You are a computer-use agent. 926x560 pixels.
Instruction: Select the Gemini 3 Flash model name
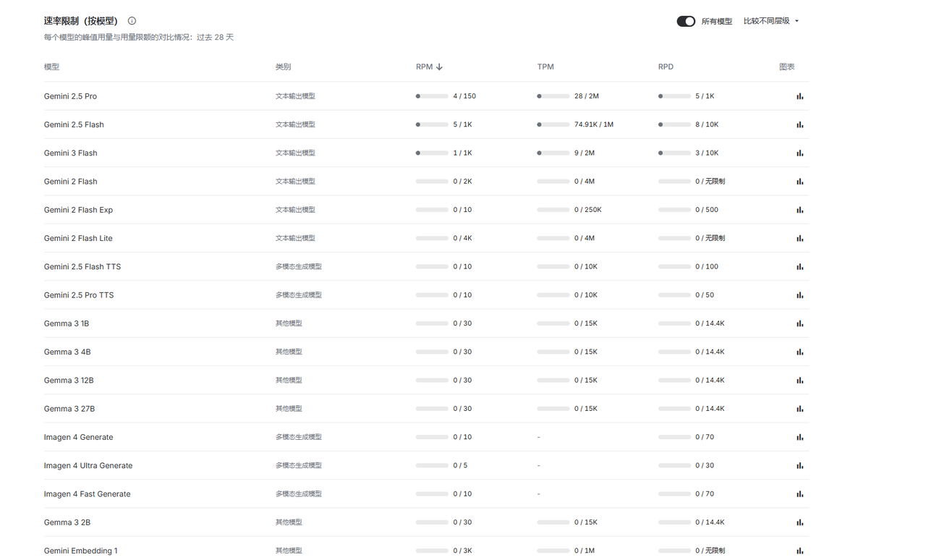(x=70, y=153)
